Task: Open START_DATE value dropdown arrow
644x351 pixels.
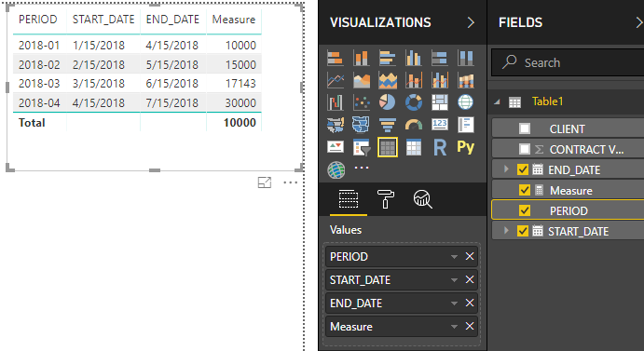Action: coord(454,280)
